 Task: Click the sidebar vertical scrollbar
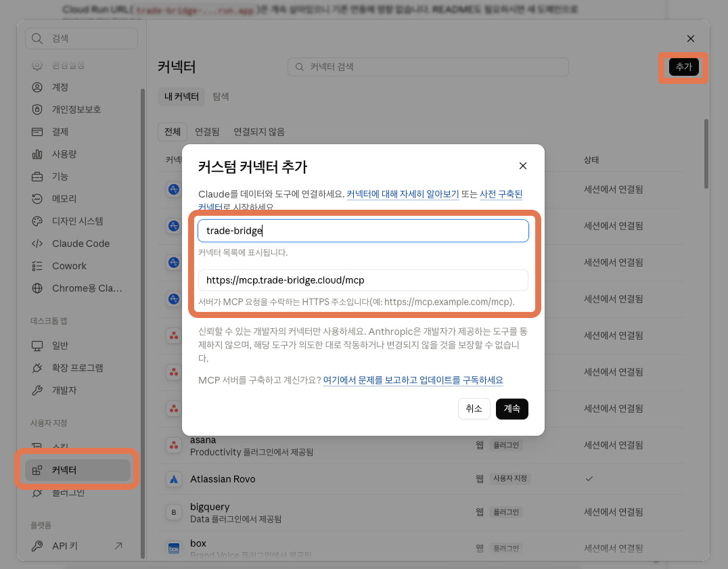point(143,323)
